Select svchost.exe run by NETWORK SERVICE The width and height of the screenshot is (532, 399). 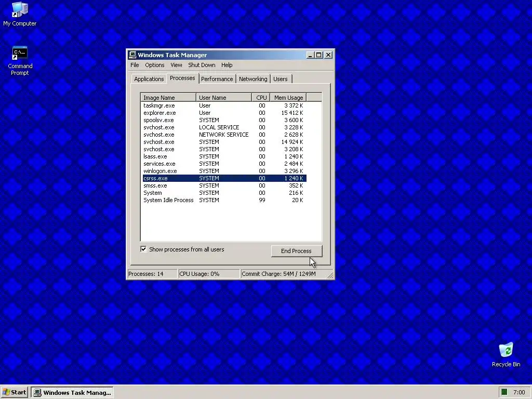[224, 135]
